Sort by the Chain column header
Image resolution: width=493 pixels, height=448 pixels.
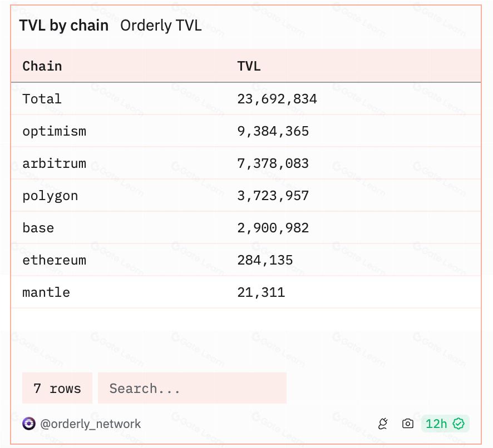pyautogui.click(x=42, y=66)
